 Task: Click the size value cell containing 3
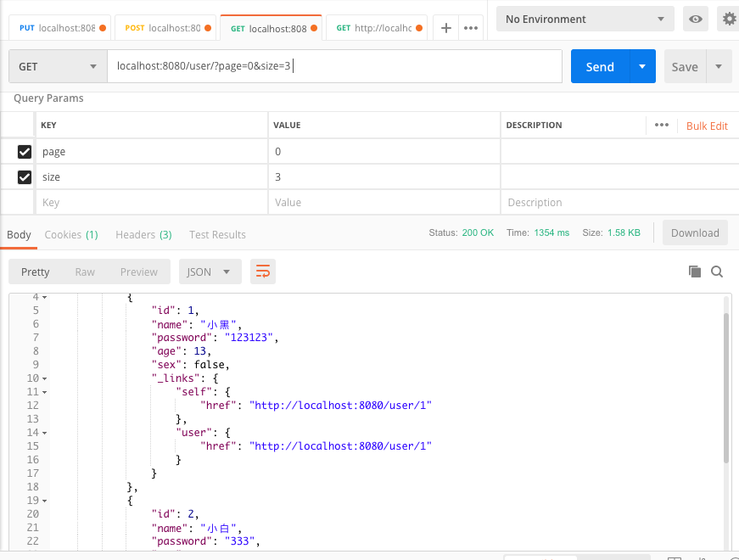tap(384, 177)
